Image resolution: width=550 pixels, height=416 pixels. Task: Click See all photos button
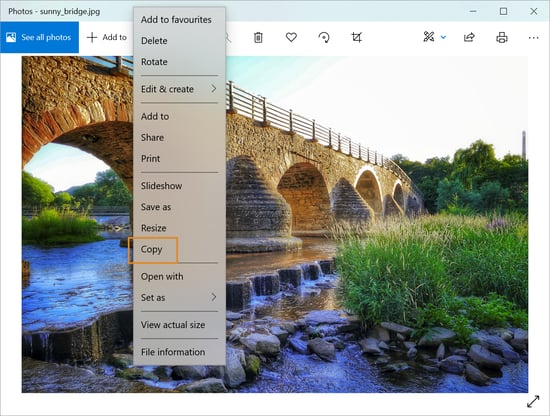(x=39, y=37)
